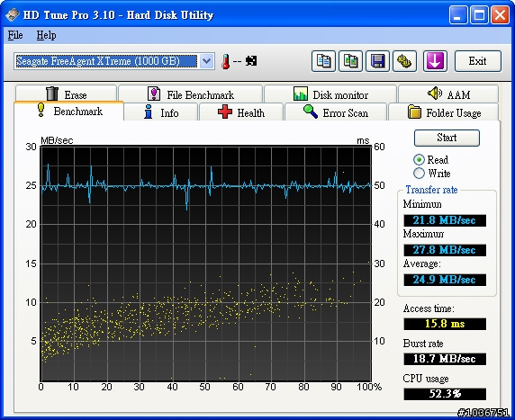Screen dimensions: 515x420
Task: Click the Start benchmark button
Action: point(447,138)
